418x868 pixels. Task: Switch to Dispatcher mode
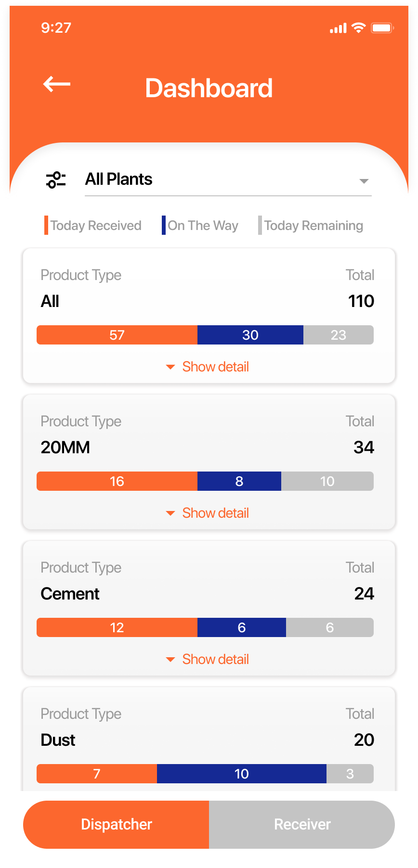116,824
